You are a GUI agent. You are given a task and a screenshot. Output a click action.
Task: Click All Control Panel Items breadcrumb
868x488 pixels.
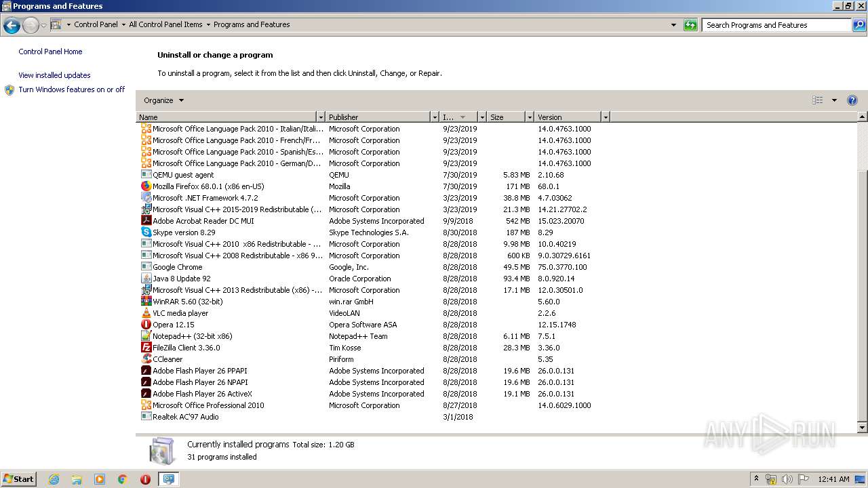click(165, 24)
